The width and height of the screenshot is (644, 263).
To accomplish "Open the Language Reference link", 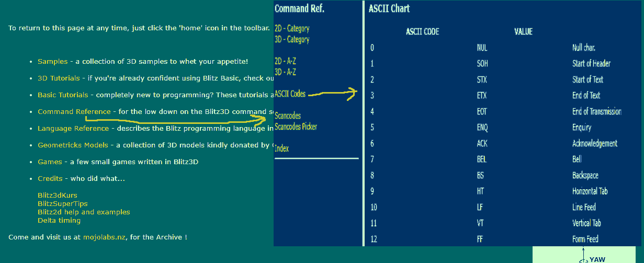I will click(73, 129).
